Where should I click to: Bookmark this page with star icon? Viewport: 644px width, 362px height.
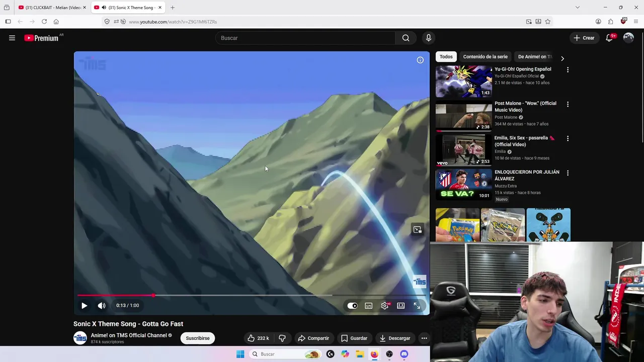click(547, 22)
